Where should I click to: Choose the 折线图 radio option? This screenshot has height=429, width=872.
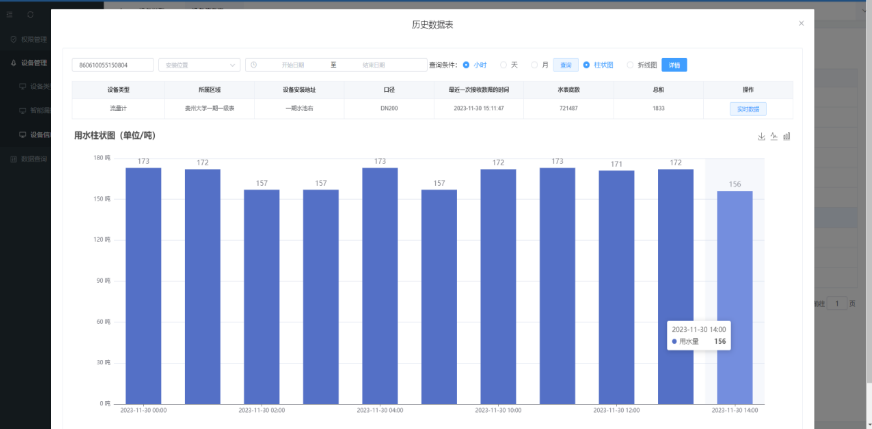click(x=630, y=65)
